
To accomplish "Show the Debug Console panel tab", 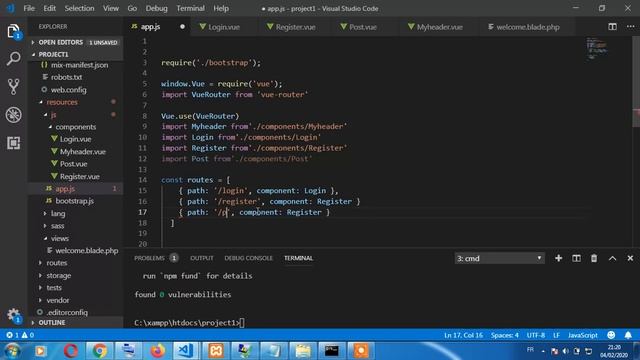I will pyautogui.click(x=248, y=258).
